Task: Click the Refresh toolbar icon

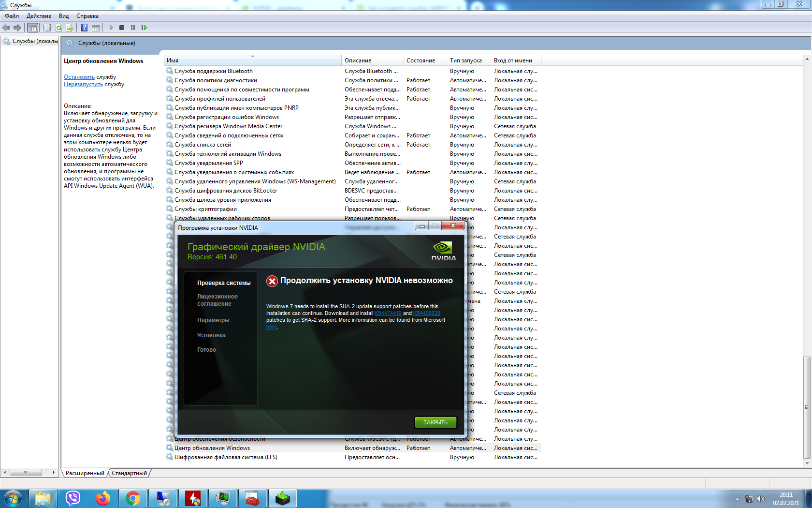Action: tap(58, 28)
